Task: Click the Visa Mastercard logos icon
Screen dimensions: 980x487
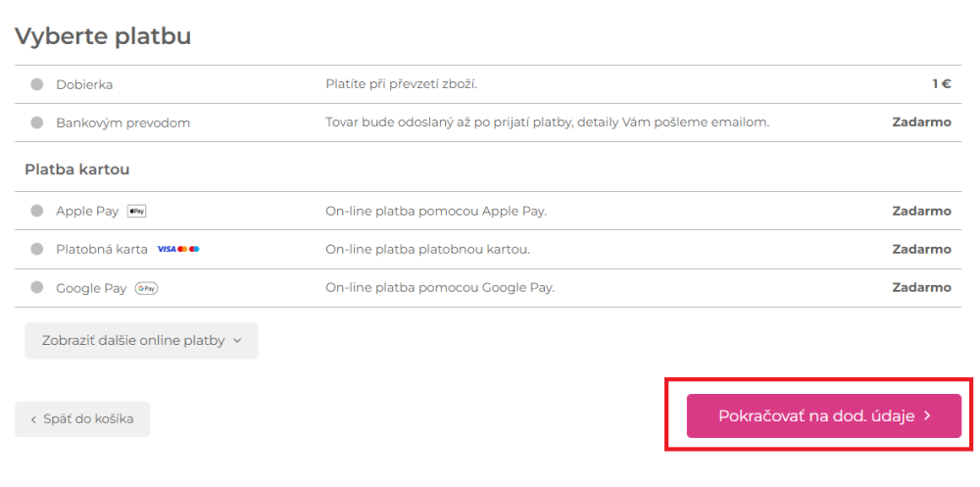Action: coord(178,249)
